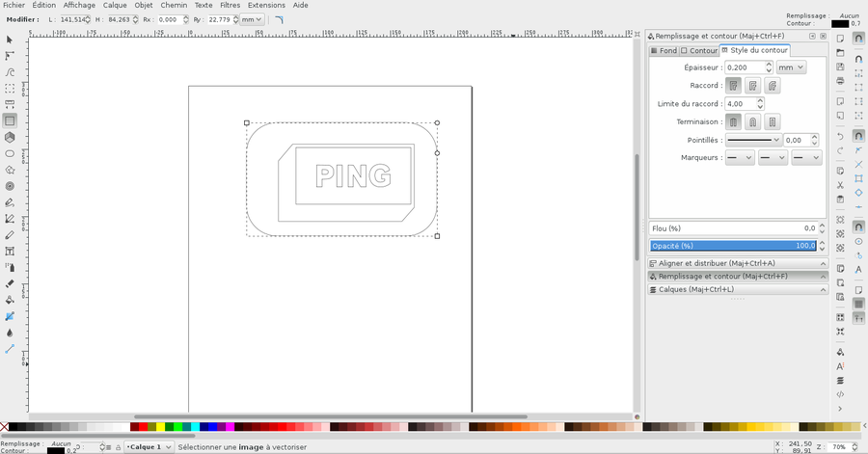Screen dimensions: 868x454
Task: Click the Épaisseur value field
Action: pos(744,67)
